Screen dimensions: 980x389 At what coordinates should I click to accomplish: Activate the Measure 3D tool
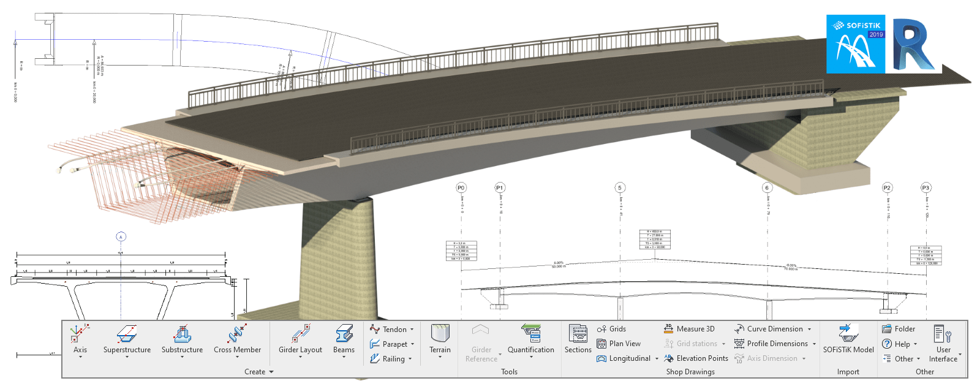tap(689, 329)
